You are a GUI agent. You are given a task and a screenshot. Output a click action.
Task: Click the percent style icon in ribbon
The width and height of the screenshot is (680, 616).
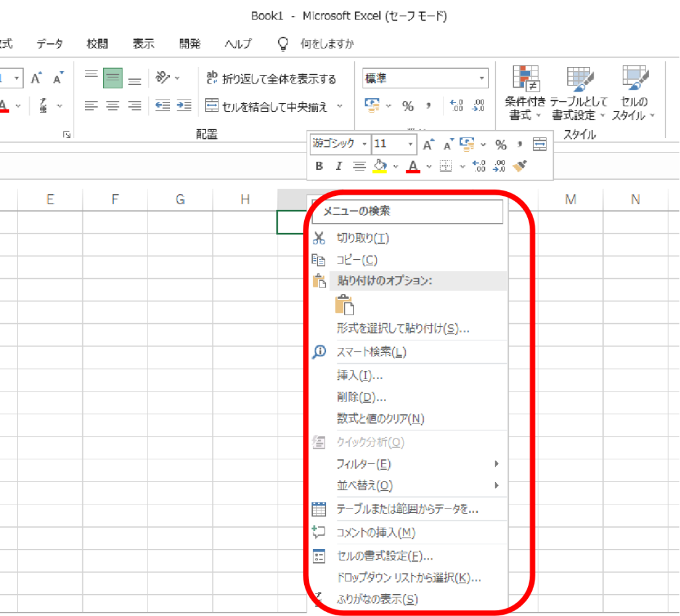[x=408, y=106]
